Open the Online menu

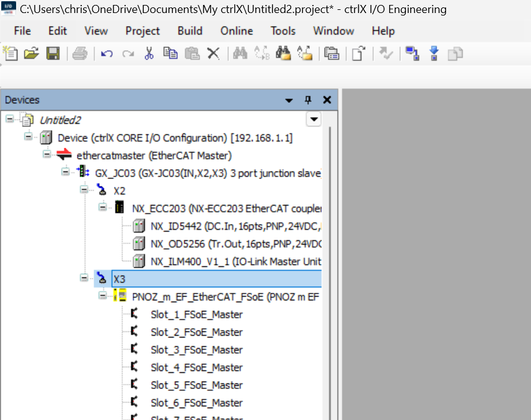237,31
